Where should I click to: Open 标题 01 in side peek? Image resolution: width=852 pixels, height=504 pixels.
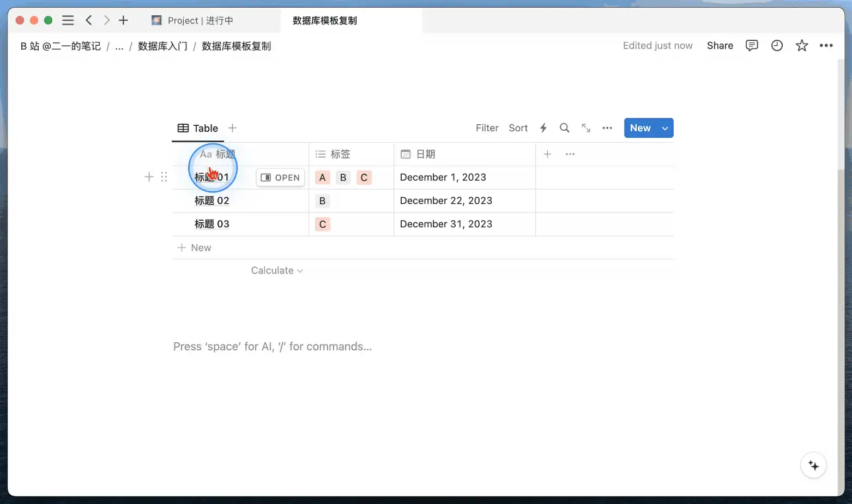(x=281, y=178)
